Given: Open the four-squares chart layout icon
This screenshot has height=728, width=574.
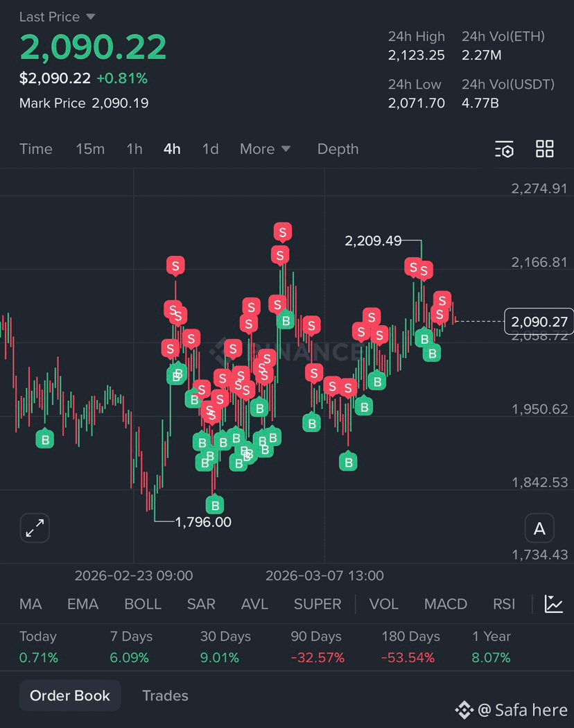Looking at the screenshot, I should [x=545, y=149].
